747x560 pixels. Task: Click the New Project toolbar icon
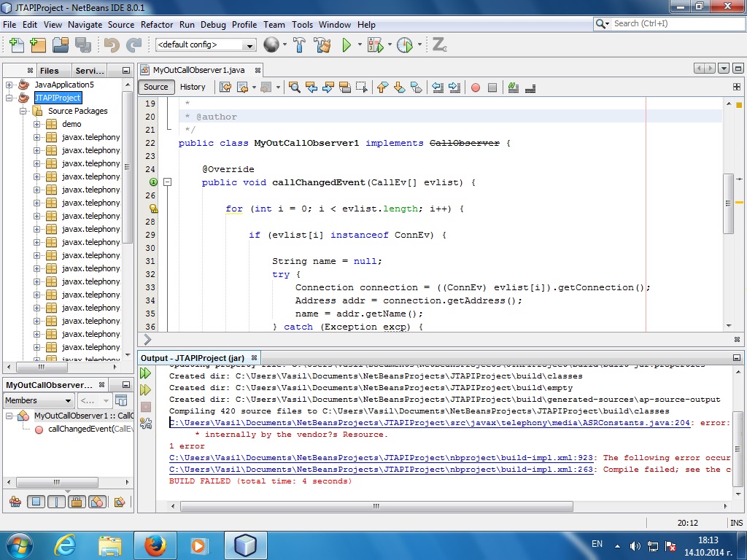[x=38, y=45]
